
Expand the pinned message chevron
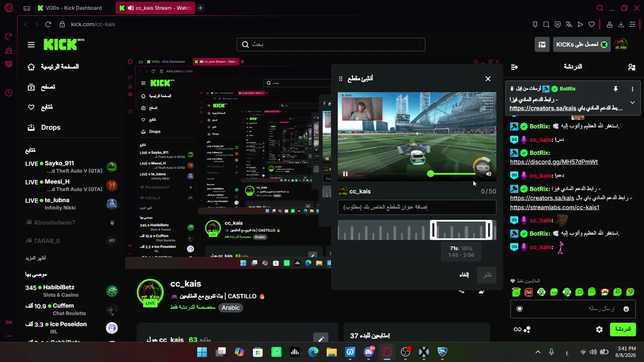tap(632, 103)
